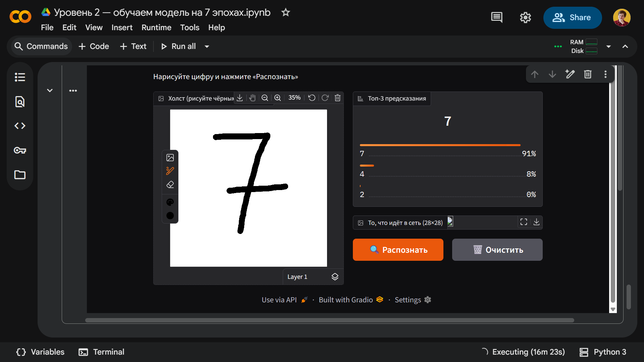Open the Insert menu
Screen dimensions: 644x362
click(x=122, y=27)
